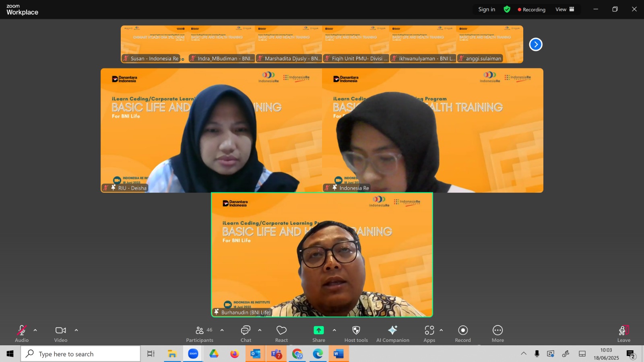Show next page of participant thumbnails
644x362 pixels.
[536, 44]
